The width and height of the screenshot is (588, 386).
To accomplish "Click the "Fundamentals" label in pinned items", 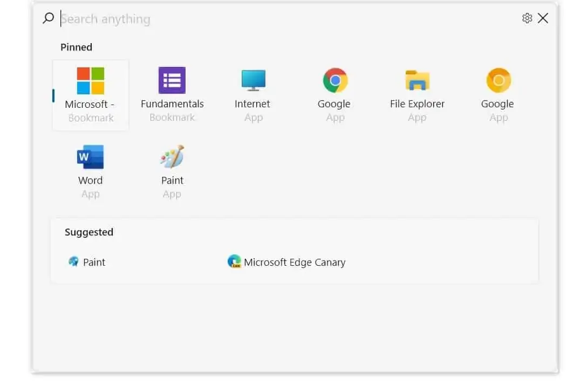I will [x=172, y=104].
